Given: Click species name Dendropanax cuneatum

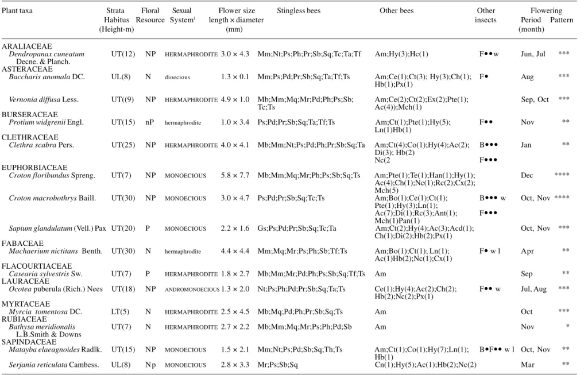Looking at the screenshot, I should coord(47,54).
